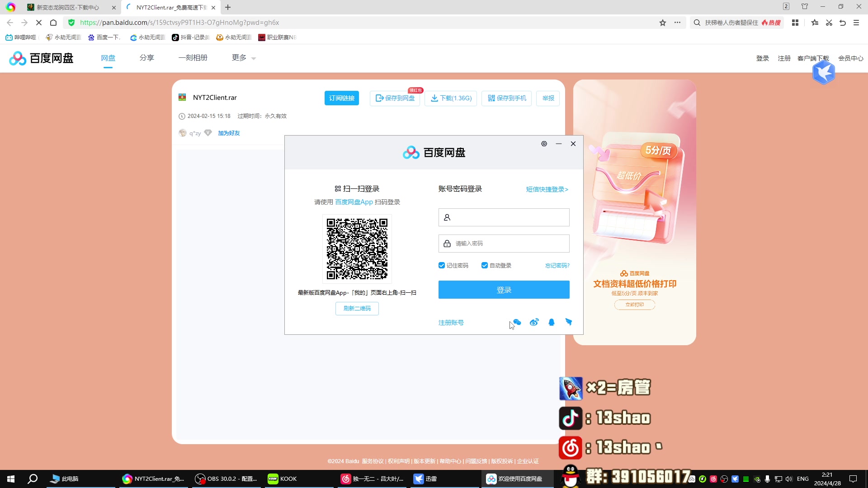
Task: Click the 订阅链接 button
Action: 342,98
